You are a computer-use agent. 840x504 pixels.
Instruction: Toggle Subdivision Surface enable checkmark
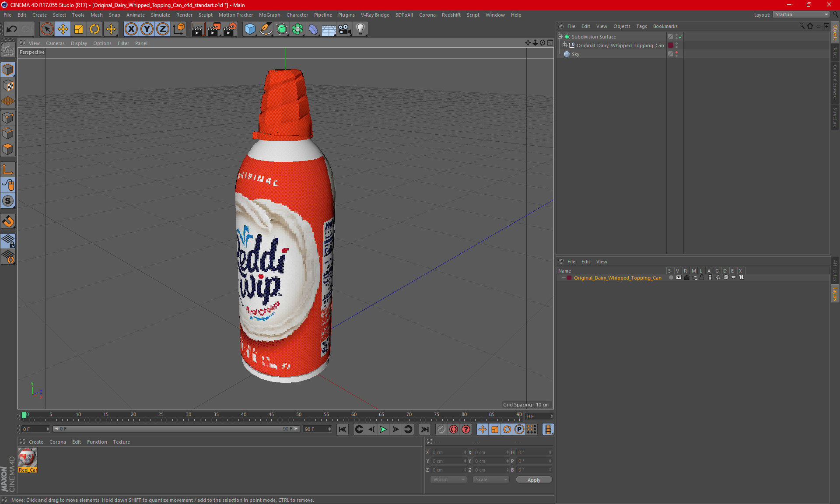tap(680, 37)
